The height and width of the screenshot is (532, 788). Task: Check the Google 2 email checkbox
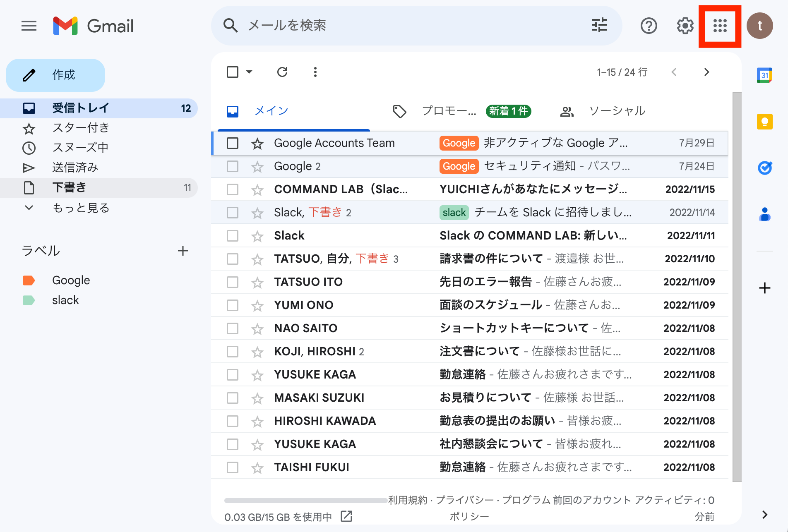[x=233, y=166]
